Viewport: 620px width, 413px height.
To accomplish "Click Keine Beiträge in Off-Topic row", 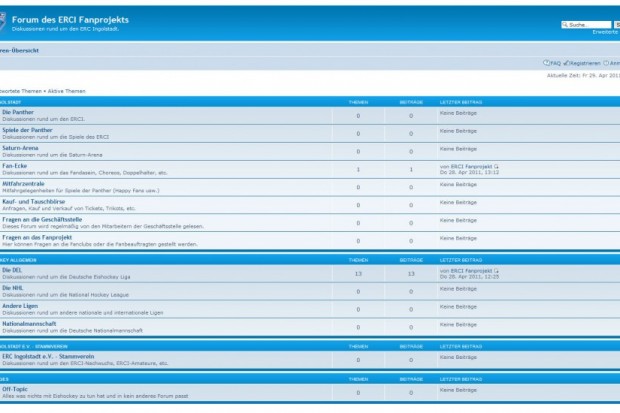I will click(458, 390).
